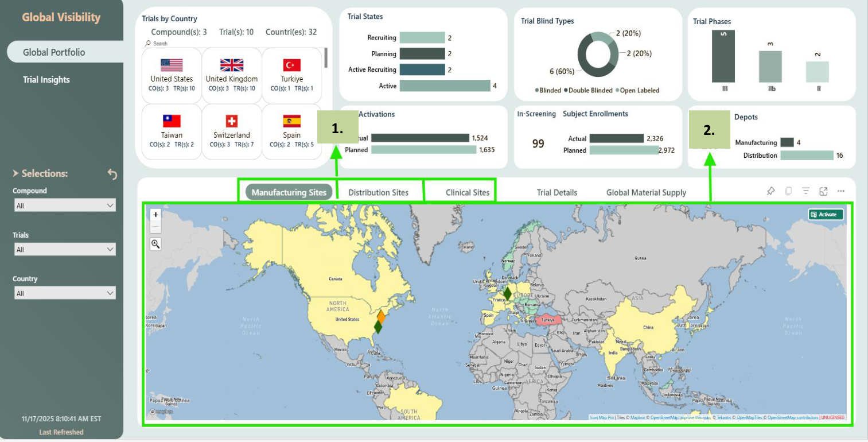Open map in focus mode
Image resolution: width=868 pixels, height=442 pixels.
click(x=823, y=191)
